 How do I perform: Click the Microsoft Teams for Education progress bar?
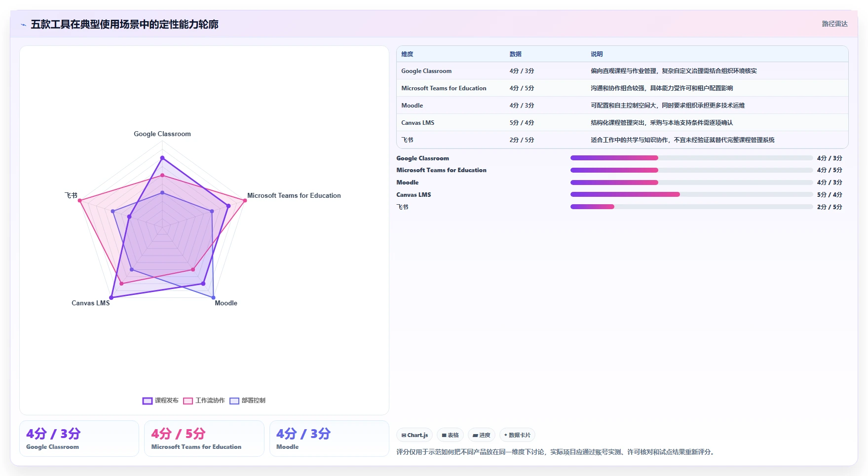(691, 170)
